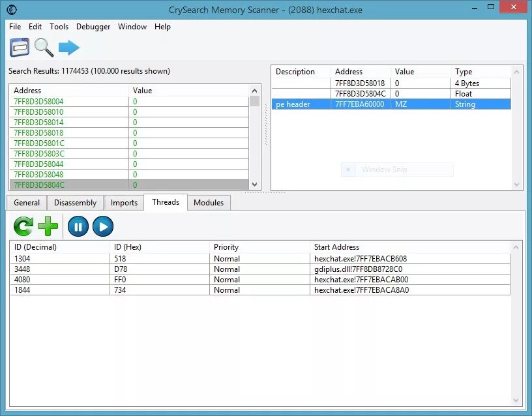Select search result 7FF8D3D58010
Image resolution: width=532 pixels, height=416 pixels.
pos(129,112)
